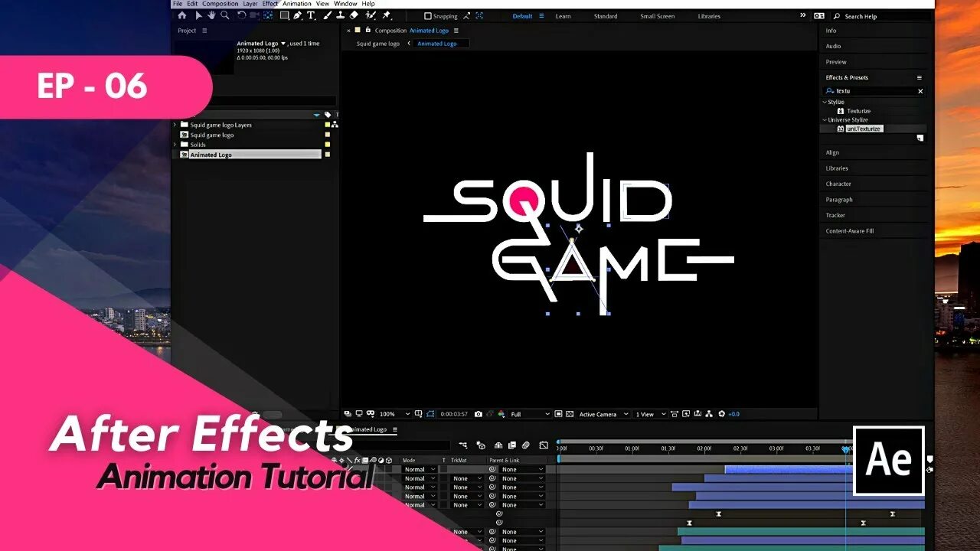This screenshot has width=980, height=551.
Task: Go to the Squid game logo breadcrumb
Action: (x=378, y=44)
